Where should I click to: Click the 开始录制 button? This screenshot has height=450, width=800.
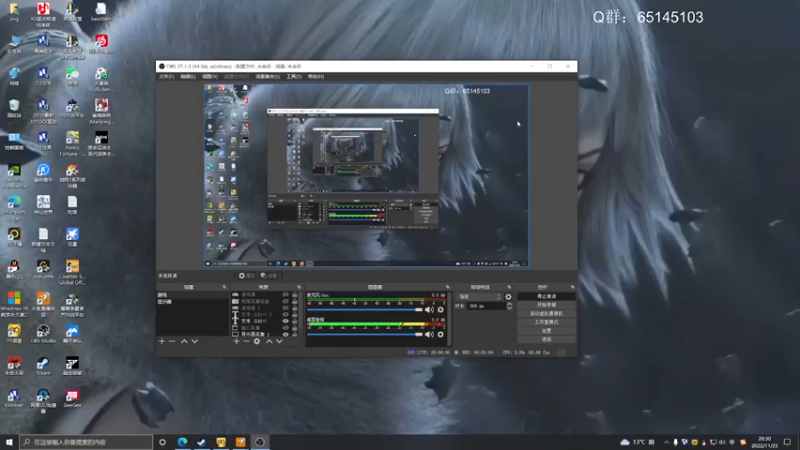coord(546,305)
